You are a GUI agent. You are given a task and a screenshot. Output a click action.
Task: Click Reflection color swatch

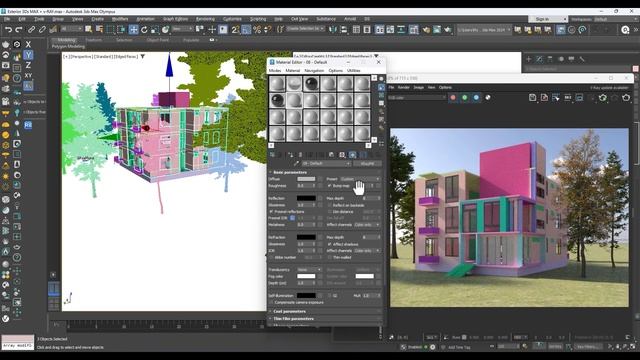(x=306, y=198)
